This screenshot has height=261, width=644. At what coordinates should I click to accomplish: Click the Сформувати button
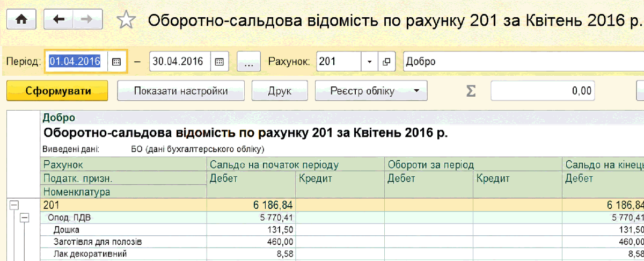tap(58, 91)
